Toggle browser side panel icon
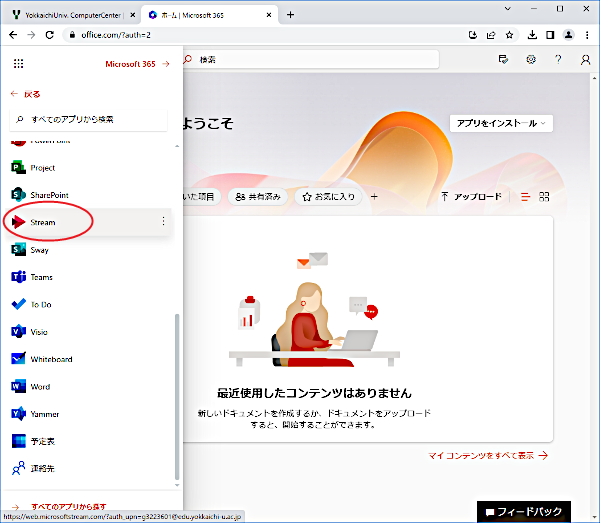Screen dimensions: 600x523 [550, 35]
